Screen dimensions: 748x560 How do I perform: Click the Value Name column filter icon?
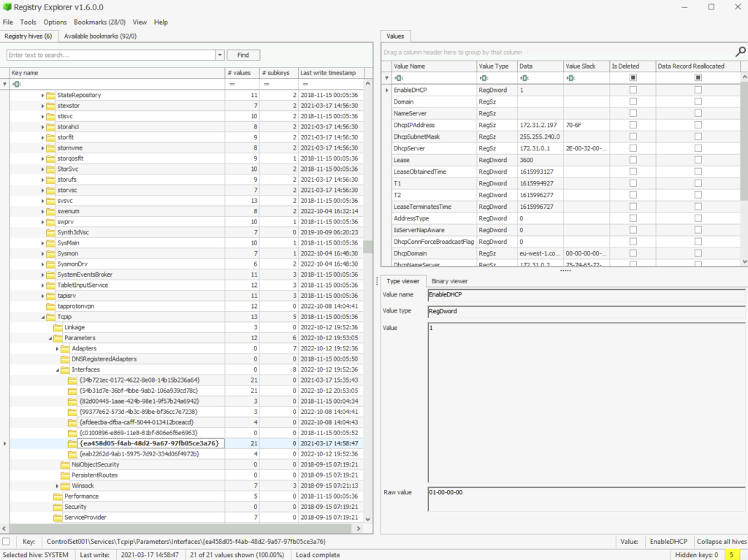coord(399,77)
